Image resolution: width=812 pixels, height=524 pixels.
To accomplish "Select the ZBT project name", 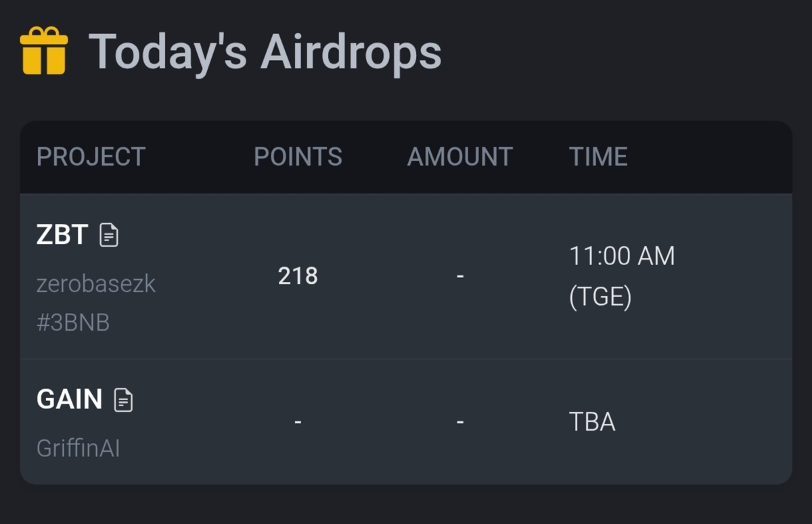I will click(62, 235).
